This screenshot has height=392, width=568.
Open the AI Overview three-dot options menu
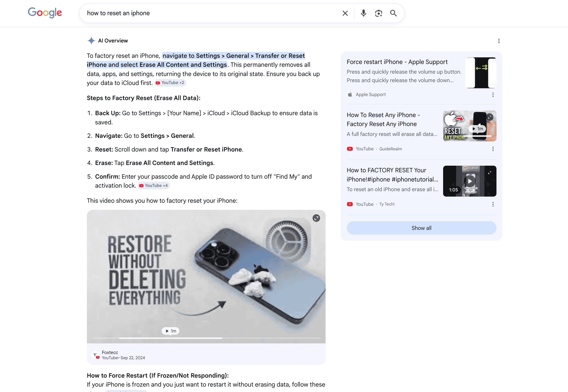[499, 41]
